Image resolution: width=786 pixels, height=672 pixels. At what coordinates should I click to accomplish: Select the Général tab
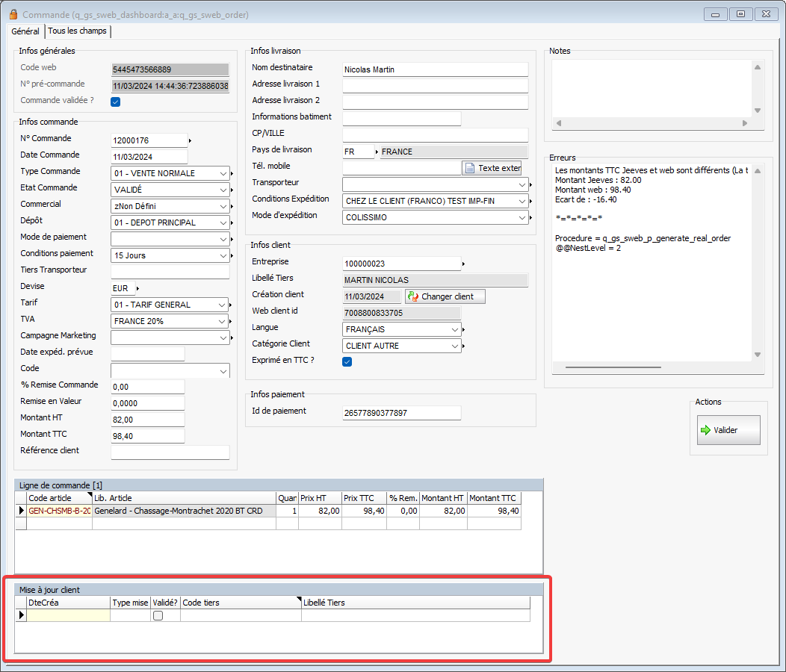(x=25, y=31)
